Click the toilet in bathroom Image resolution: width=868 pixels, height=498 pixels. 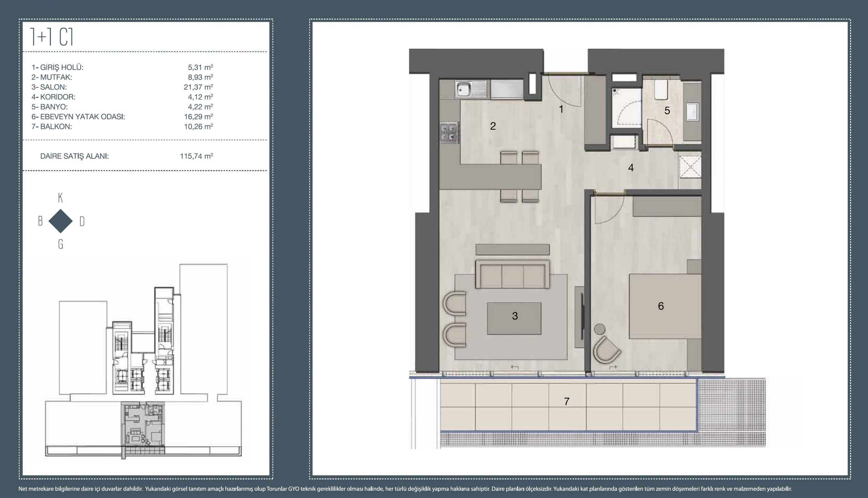(662, 90)
